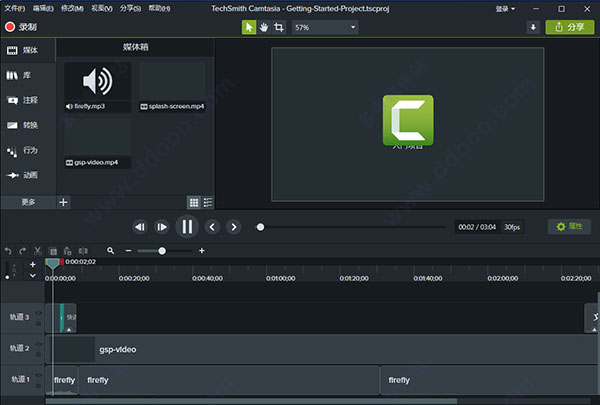Open the 帮助 (Help) menu
Screen dimensions: 600x405
pyautogui.click(x=159, y=8)
